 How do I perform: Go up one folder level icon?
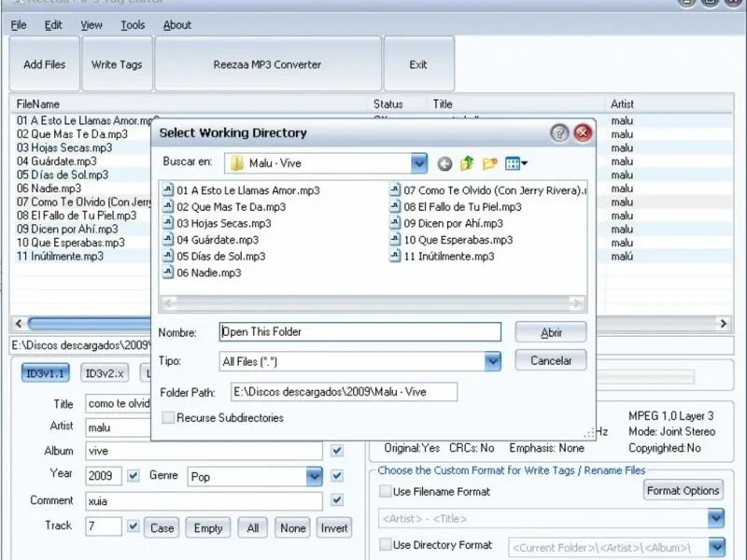click(x=467, y=163)
